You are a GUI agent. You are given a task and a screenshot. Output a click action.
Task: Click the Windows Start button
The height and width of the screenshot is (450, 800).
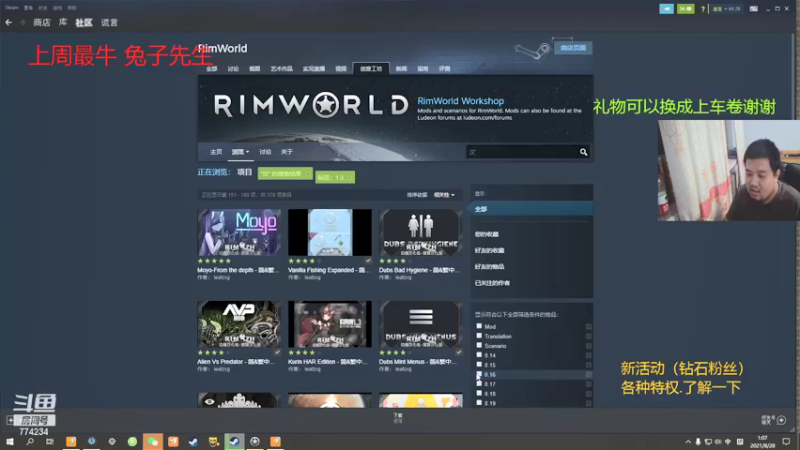pyautogui.click(x=10, y=441)
